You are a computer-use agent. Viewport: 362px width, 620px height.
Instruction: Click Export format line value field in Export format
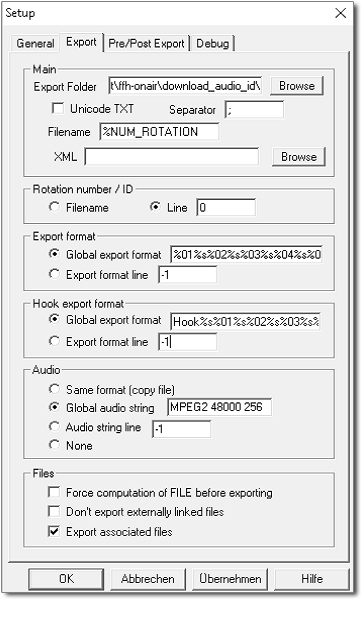click(x=187, y=274)
